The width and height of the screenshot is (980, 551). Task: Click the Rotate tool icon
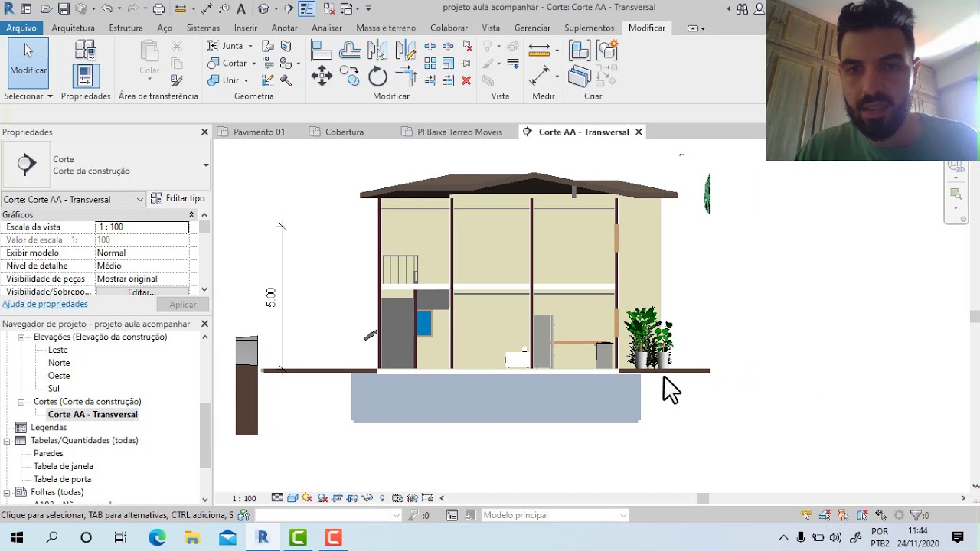pyautogui.click(x=377, y=76)
